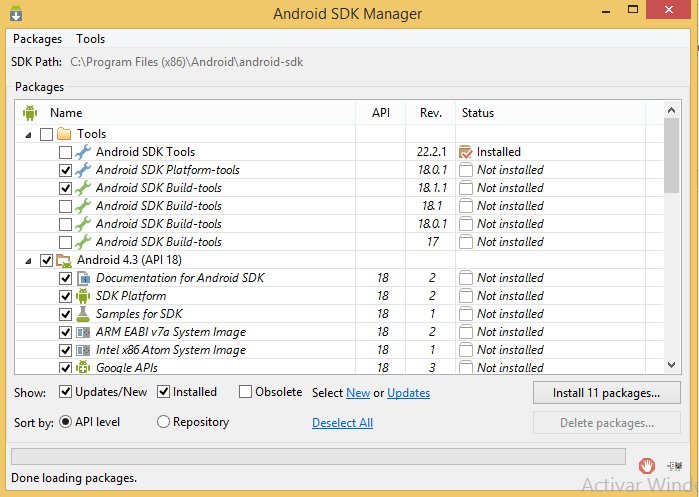699x497 pixels.
Task: Check the Tools folder checkbox
Action: point(46,134)
